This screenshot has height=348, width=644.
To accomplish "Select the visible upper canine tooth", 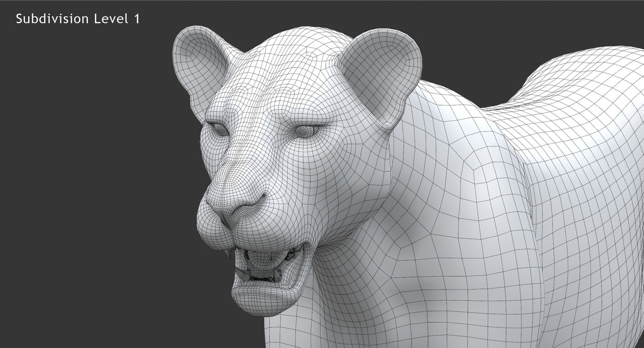I will tap(229, 254).
